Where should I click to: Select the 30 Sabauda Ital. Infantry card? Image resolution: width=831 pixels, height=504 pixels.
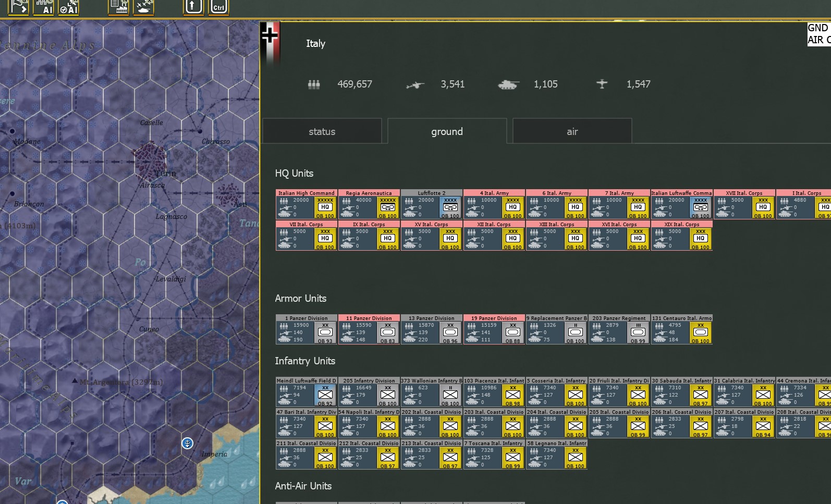(x=682, y=392)
